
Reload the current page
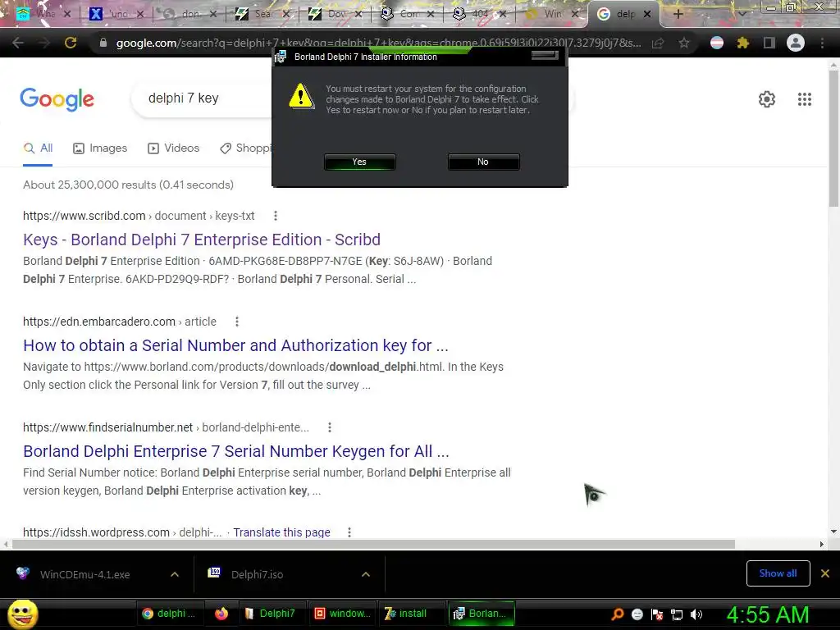pos(71,43)
